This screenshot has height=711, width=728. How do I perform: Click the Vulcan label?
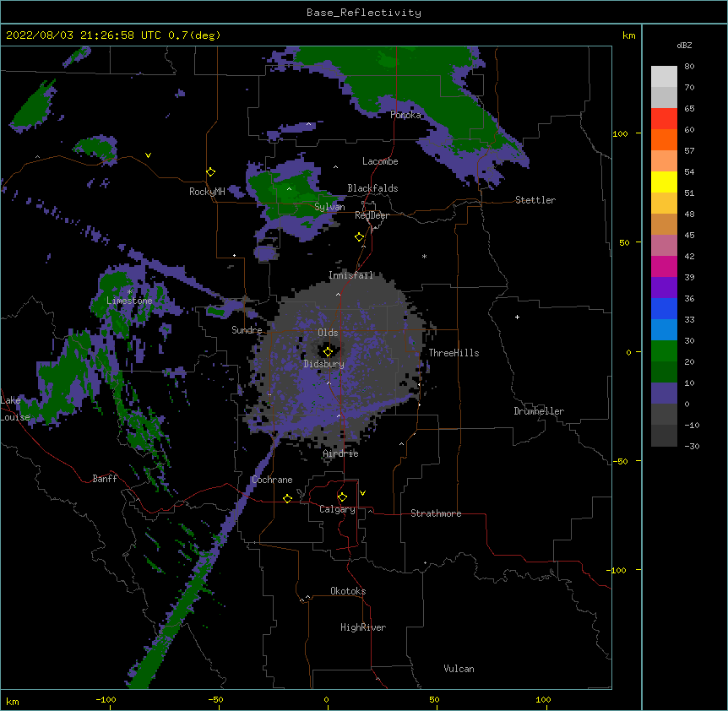(459, 669)
